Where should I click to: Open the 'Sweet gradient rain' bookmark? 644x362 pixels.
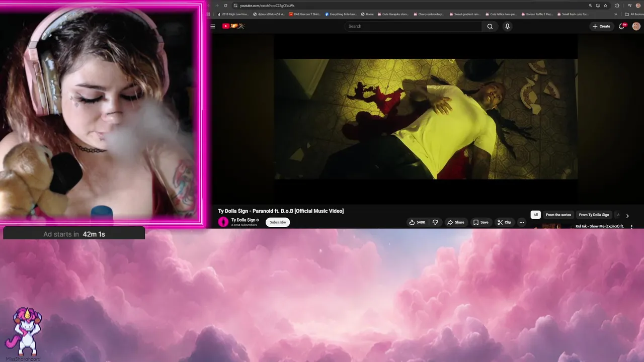pyautogui.click(x=464, y=14)
